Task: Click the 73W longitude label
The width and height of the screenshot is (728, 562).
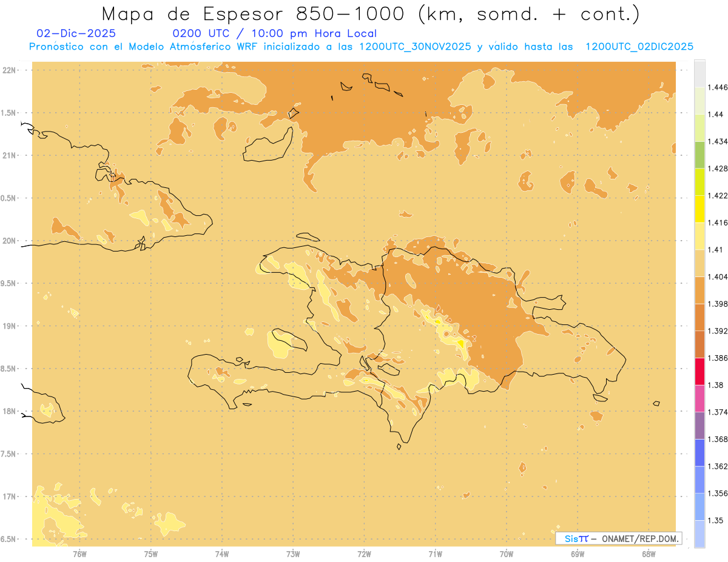Action: [x=293, y=554]
